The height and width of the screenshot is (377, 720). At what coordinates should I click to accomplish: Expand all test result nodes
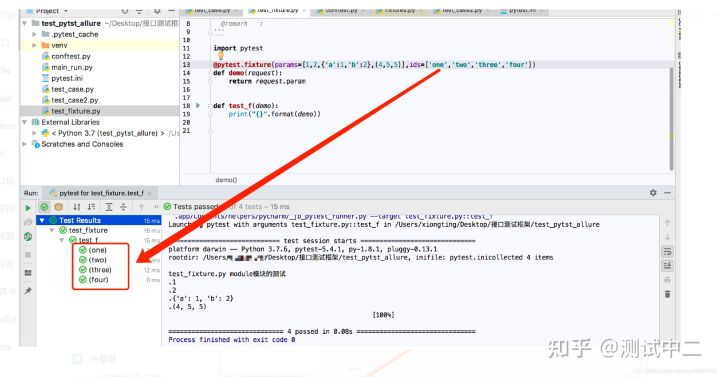pos(109,207)
